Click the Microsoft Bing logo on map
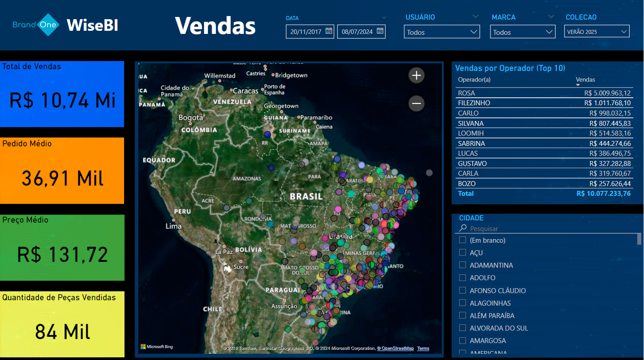The height and width of the screenshot is (360, 644). (x=157, y=347)
